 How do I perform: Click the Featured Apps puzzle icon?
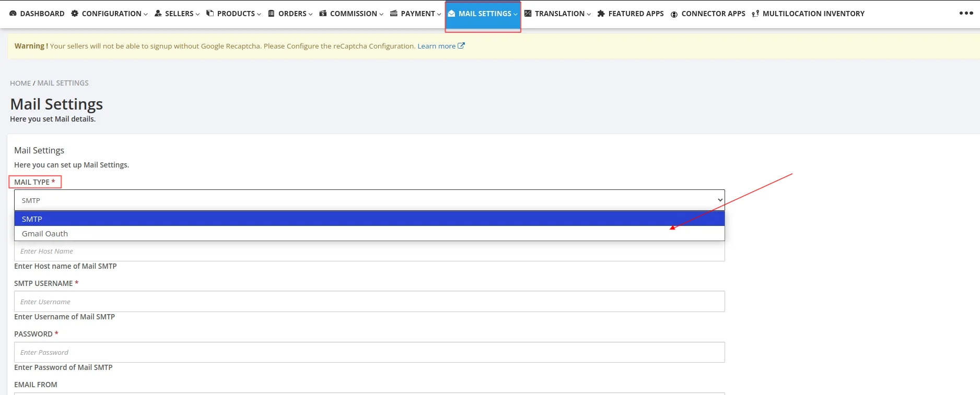601,14
